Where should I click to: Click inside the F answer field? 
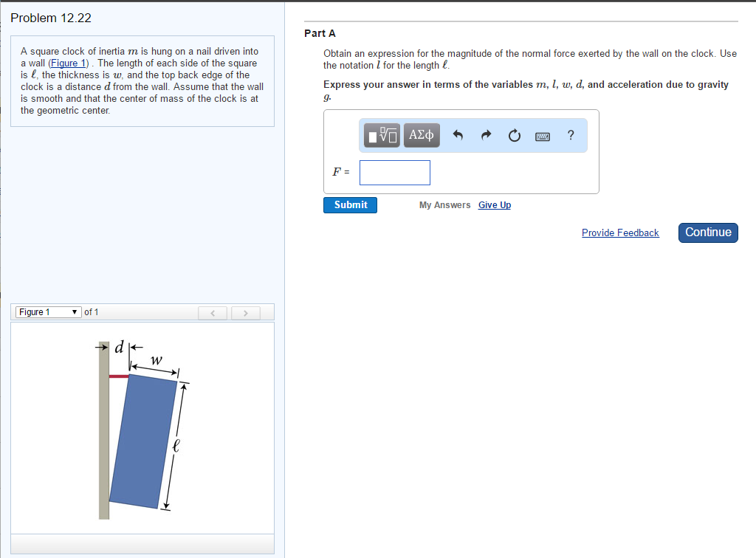394,172
